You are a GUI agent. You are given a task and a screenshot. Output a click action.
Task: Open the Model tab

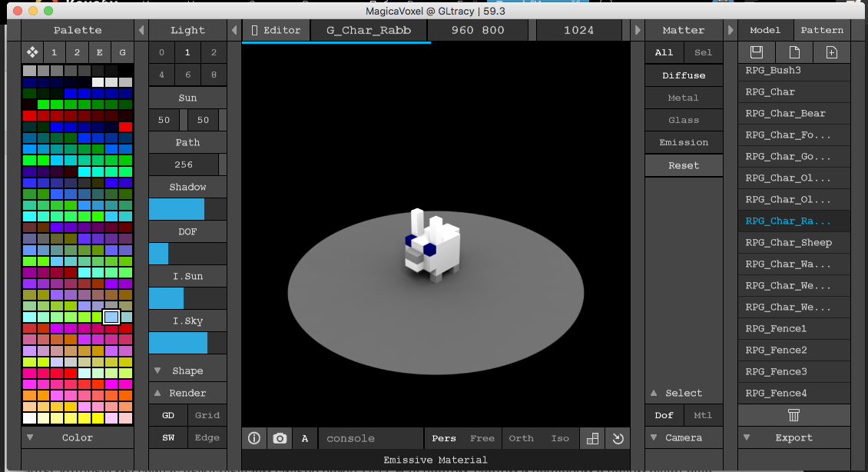[x=765, y=30]
